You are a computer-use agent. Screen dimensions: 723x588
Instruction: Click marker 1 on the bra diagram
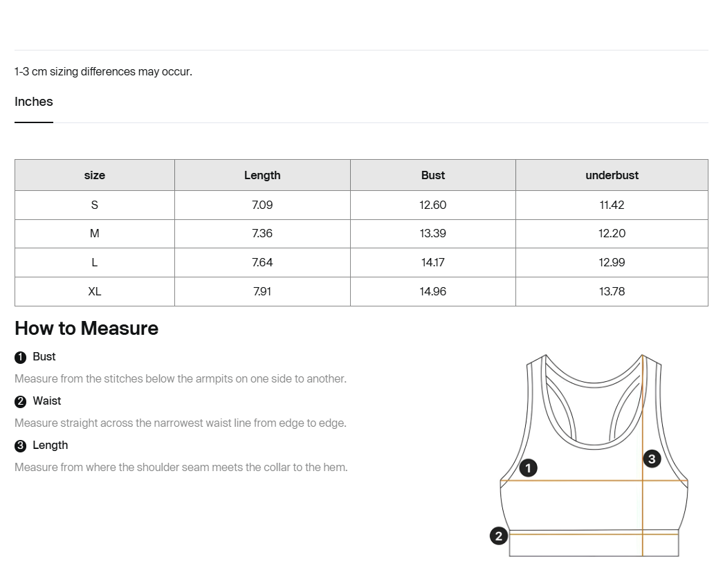[x=528, y=468]
